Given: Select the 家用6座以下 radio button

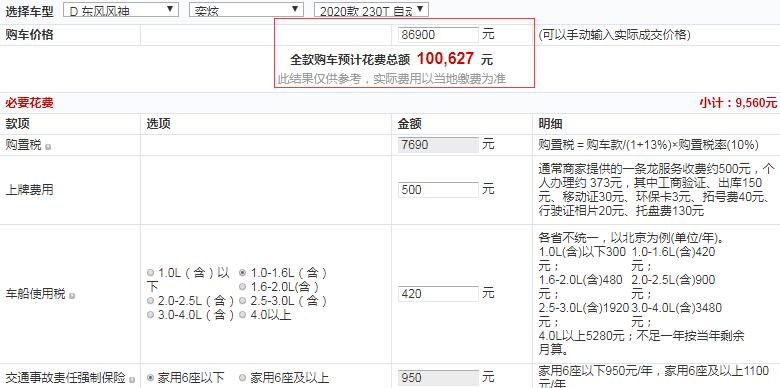Looking at the screenshot, I should pos(151,378).
